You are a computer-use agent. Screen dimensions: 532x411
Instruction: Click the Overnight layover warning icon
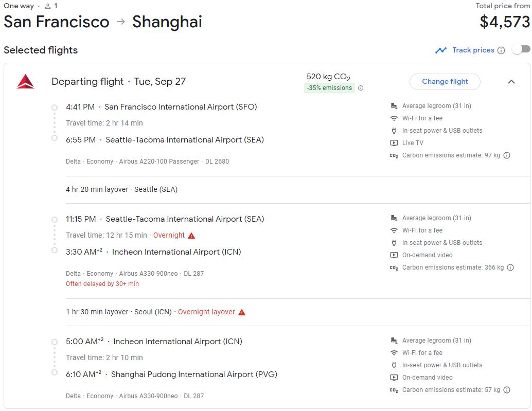pyautogui.click(x=242, y=312)
